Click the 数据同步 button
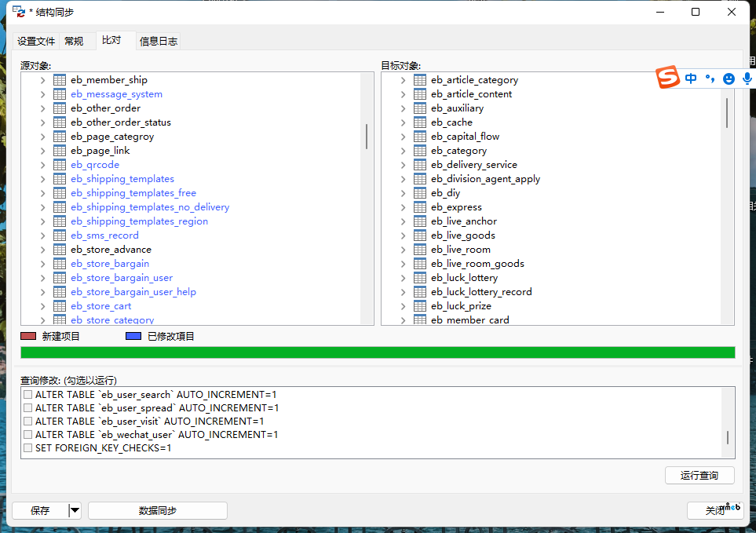This screenshot has width=756, height=533. tap(158, 510)
